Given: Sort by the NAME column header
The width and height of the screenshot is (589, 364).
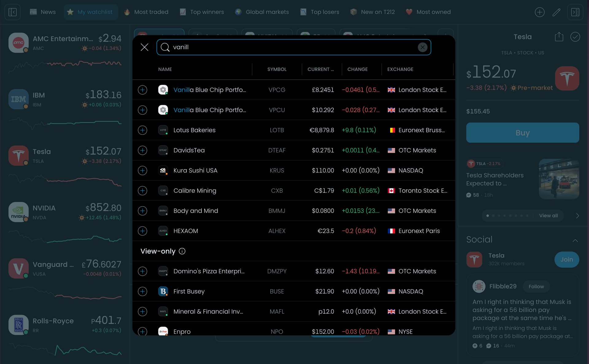Looking at the screenshot, I should coord(165,69).
